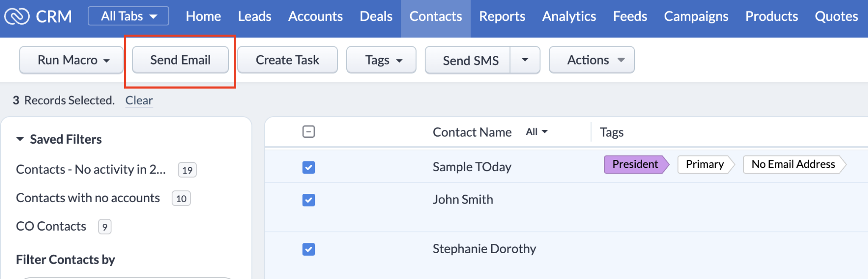Open the John Smith contact
This screenshot has width=868, height=279.
[463, 200]
